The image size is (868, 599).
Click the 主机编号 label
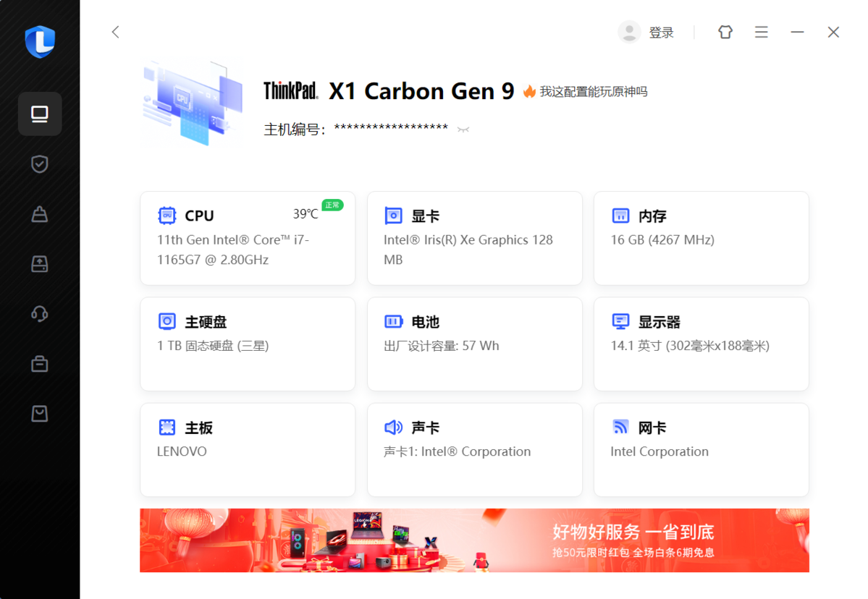[294, 129]
